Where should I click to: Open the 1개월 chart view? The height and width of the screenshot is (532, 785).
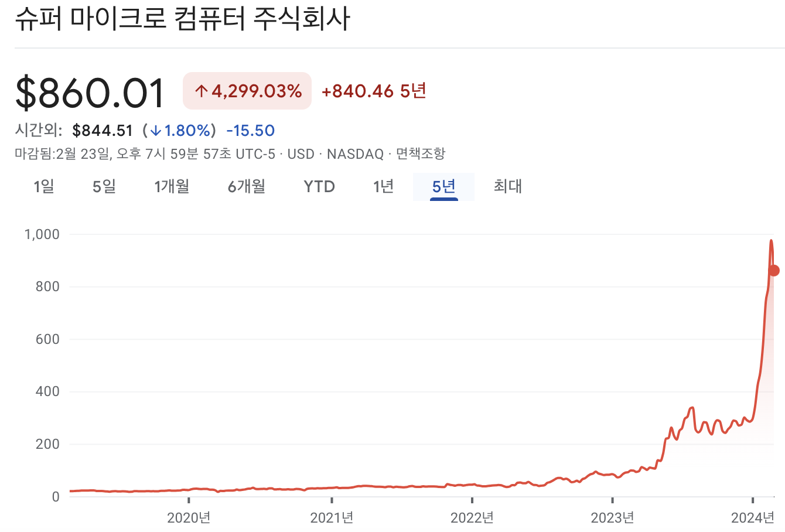(170, 186)
